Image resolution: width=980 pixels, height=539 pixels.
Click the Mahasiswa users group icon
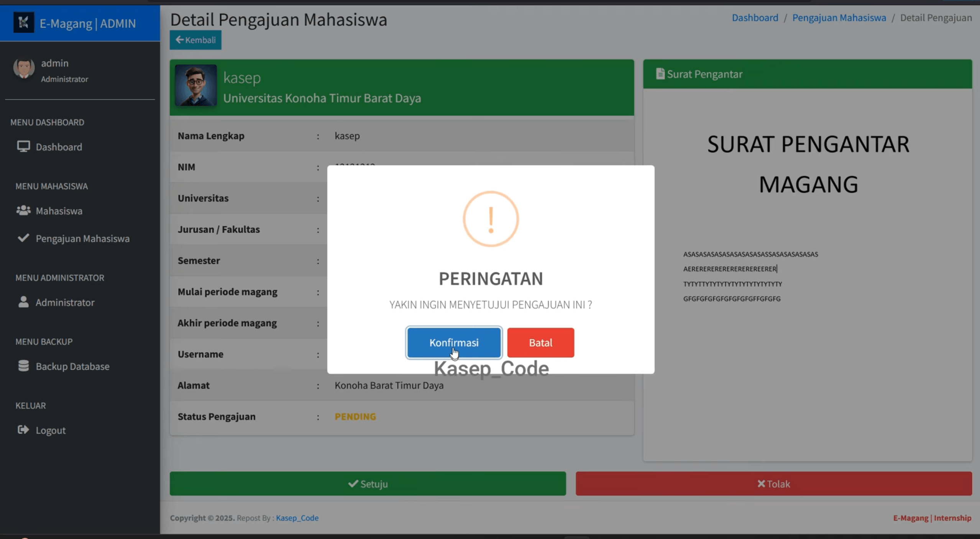23,210
